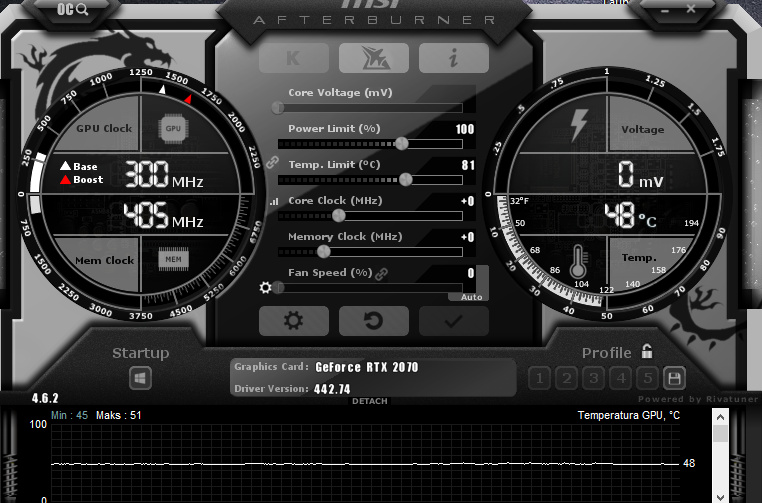Click the Min : 45 graph label
Viewport: 762px width, 503px height.
coord(69,415)
